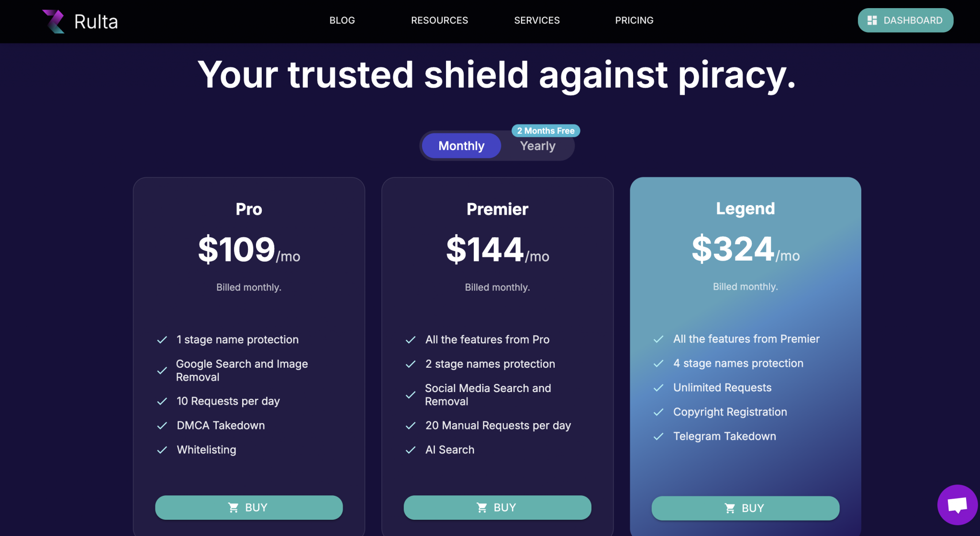Click the checkmark beside Telegram Takedown

pyautogui.click(x=658, y=437)
